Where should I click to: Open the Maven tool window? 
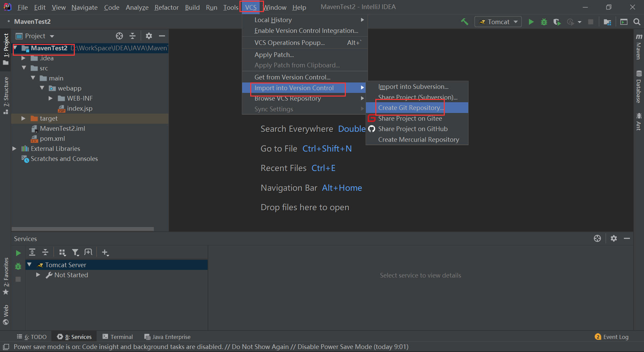pos(639,47)
